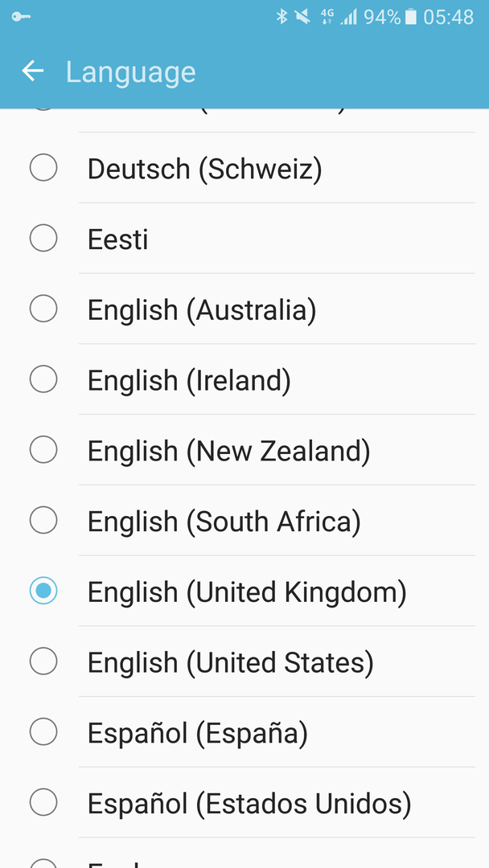Tap the VPN key icon in status bar
The width and height of the screenshot is (489, 868).
(x=20, y=17)
